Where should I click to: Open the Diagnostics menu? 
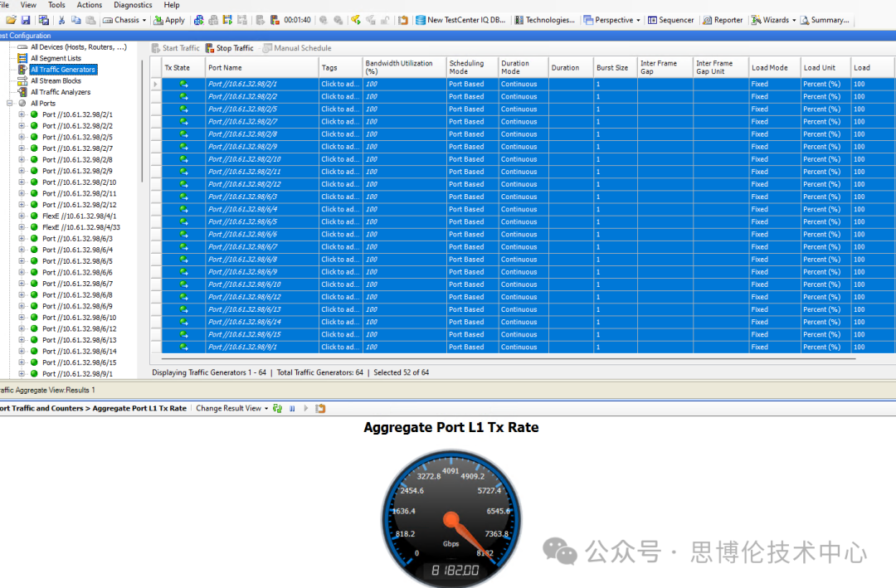[133, 5]
